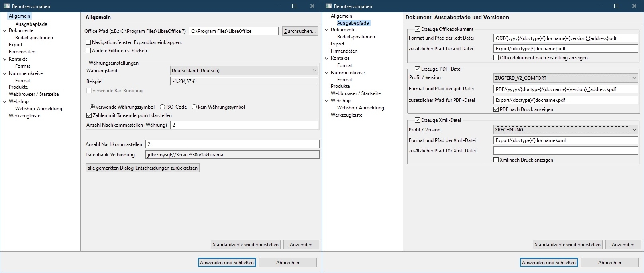The height and width of the screenshot is (273, 644).
Task: Collapse the Webshop node in right window
Action: pyautogui.click(x=326, y=101)
